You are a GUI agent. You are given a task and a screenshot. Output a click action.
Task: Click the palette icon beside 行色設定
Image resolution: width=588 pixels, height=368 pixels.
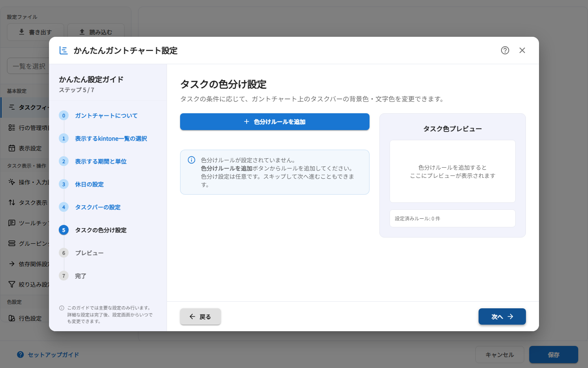[12, 318]
